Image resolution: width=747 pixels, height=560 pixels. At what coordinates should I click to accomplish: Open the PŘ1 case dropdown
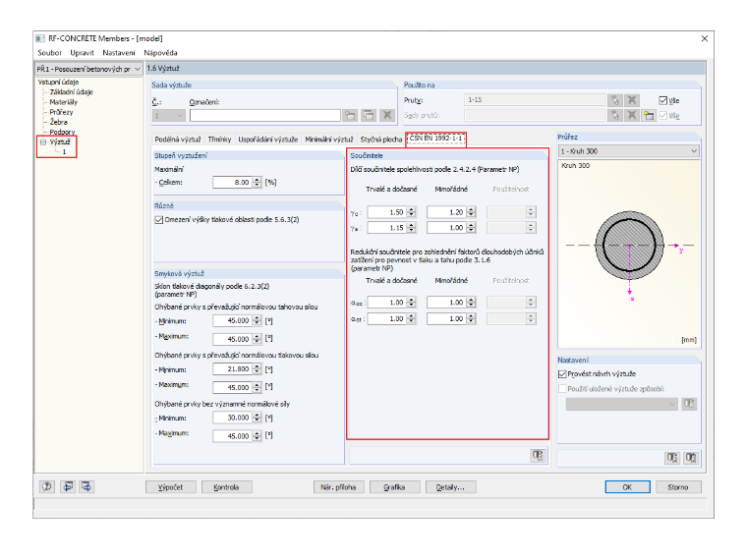(88, 69)
